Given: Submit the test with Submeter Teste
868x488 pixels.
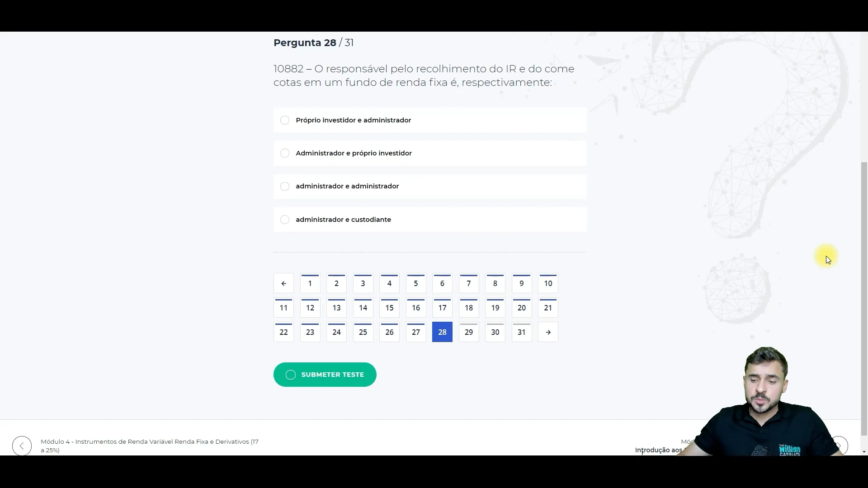Looking at the screenshot, I should tap(325, 375).
